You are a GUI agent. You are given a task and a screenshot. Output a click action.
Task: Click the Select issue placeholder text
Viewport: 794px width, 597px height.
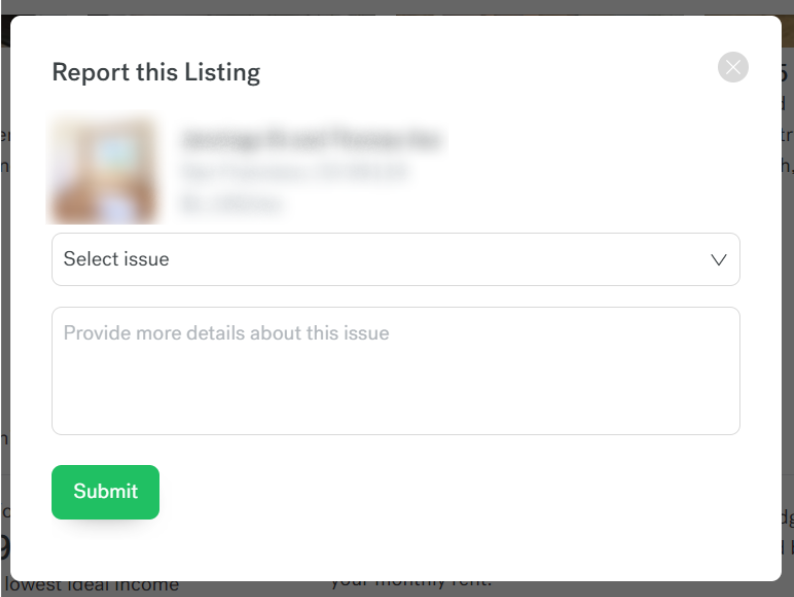[116, 259]
